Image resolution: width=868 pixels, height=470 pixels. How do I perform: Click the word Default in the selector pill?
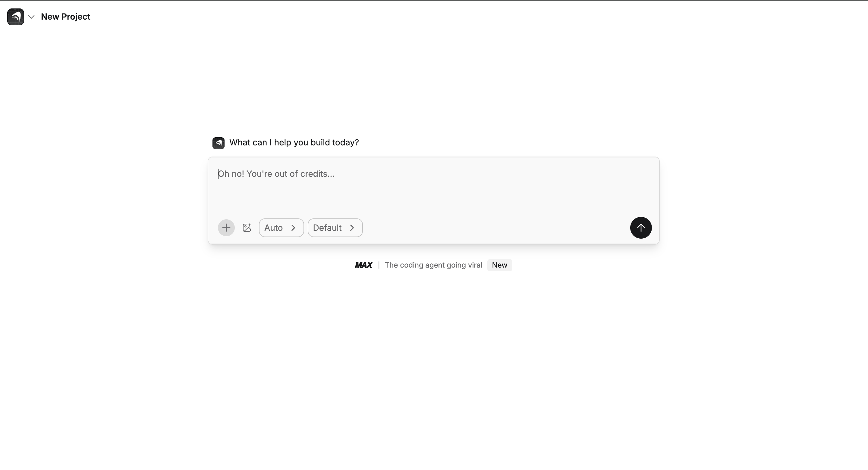327,228
